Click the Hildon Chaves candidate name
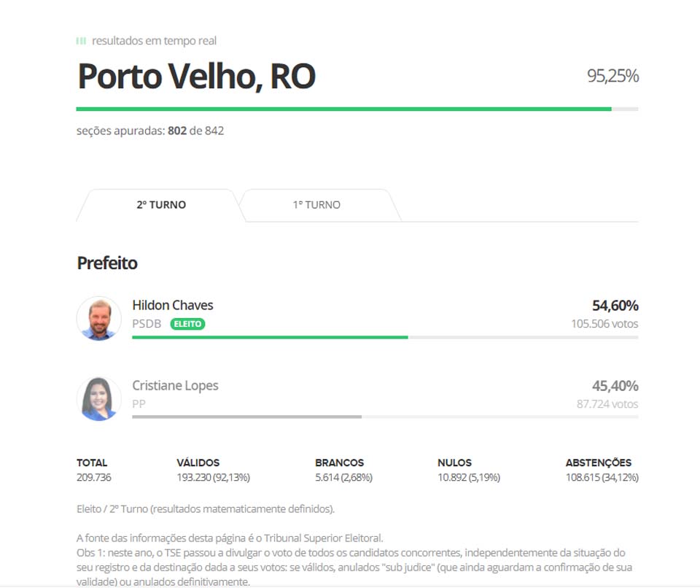This screenshot has width=700, height=588. [173, 305]
